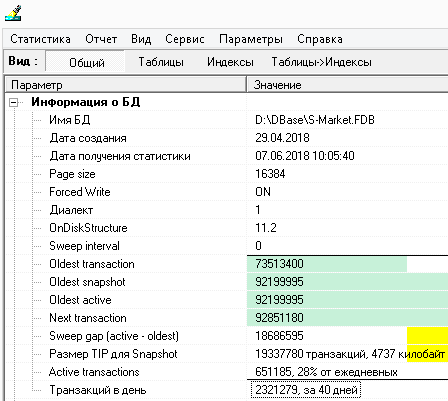Click the application icon in title bar

(x=13, y=13)
